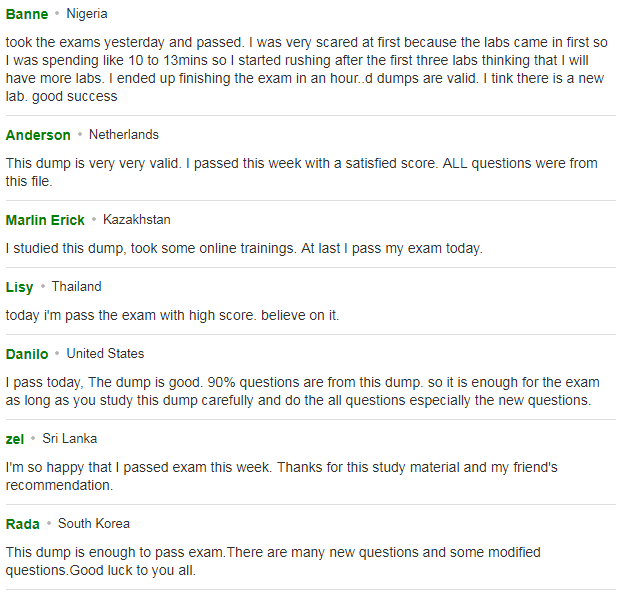This screenshot has height=594, width=620.
Task: Select reviewer name Rada
Action: [x=23, y=524]
